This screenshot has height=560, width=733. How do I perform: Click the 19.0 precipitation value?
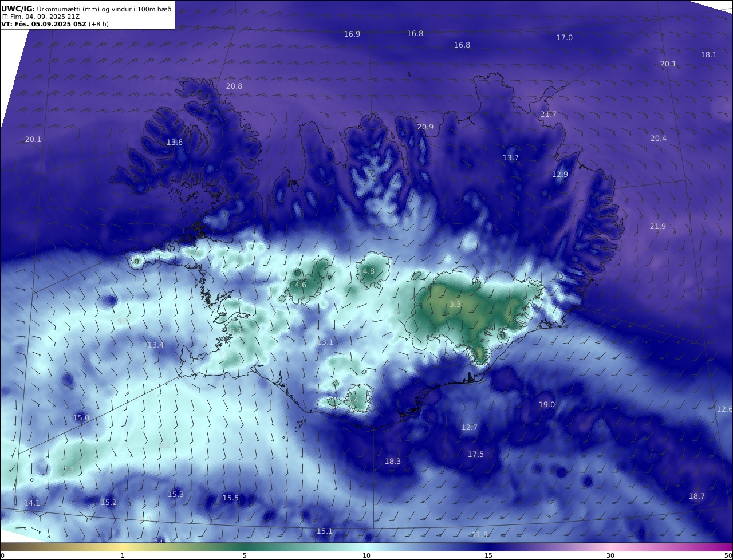point(547,405)
